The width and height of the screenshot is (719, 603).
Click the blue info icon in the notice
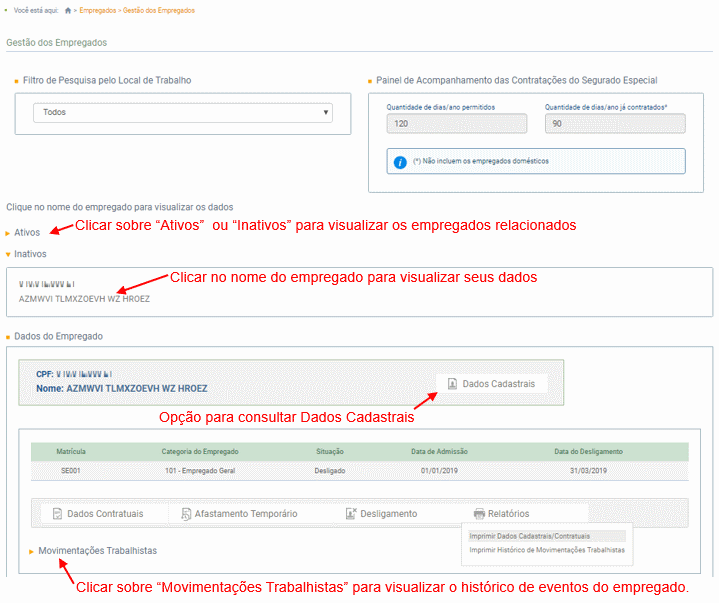pos(400,162)
